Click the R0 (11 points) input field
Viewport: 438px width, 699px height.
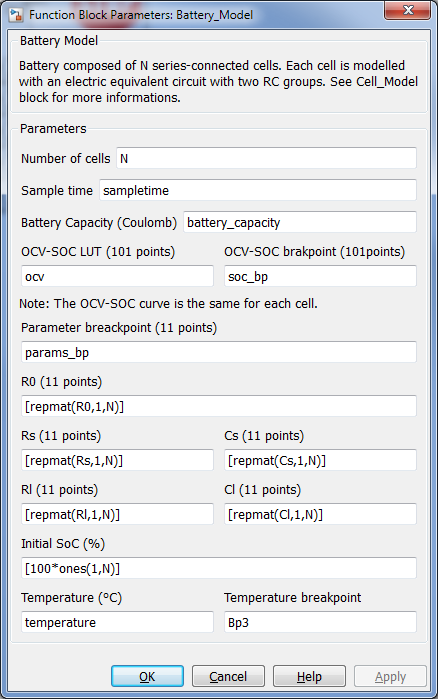point(219,406)
